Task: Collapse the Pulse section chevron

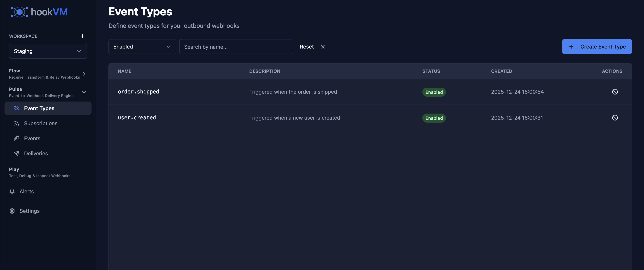Action: point(84,92)
